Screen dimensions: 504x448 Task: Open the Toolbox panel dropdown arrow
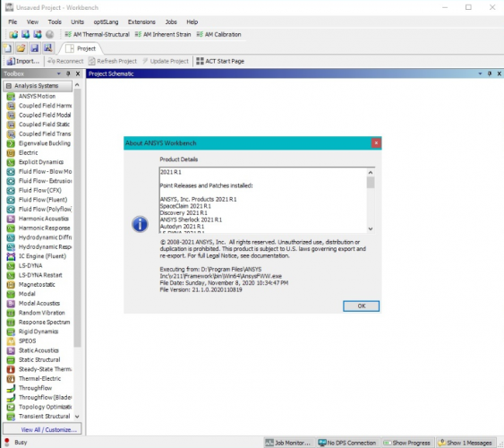pyautogui.click(x=59, y=73)
